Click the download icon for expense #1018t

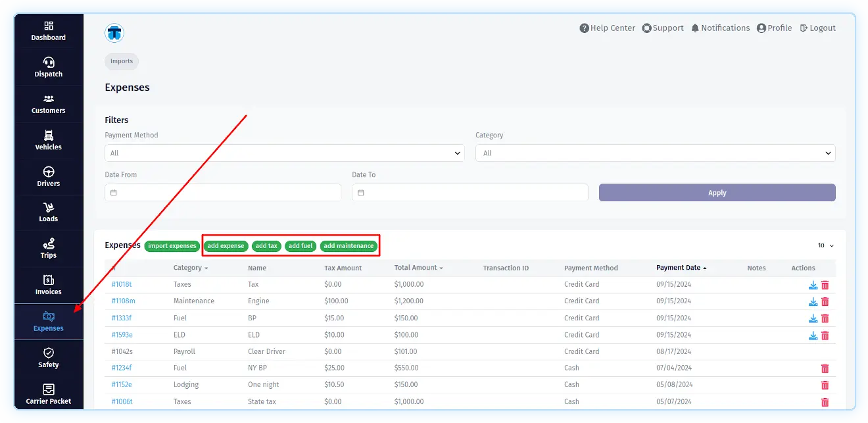(813, 285)
